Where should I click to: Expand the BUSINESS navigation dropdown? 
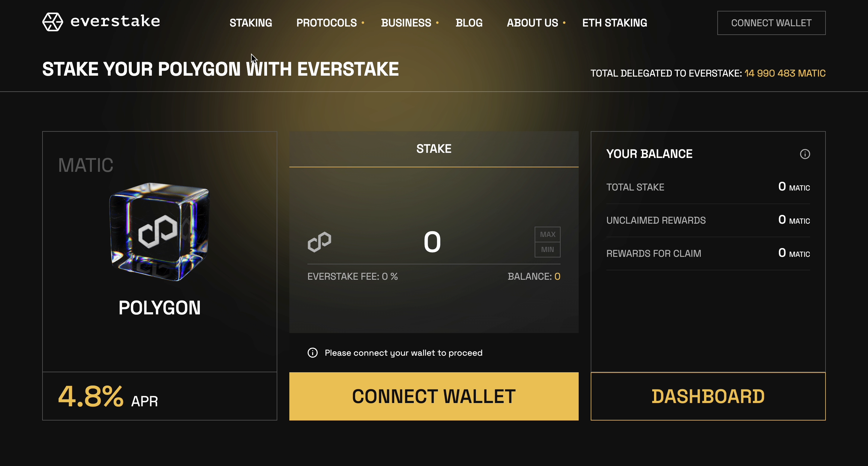point(406,23)
